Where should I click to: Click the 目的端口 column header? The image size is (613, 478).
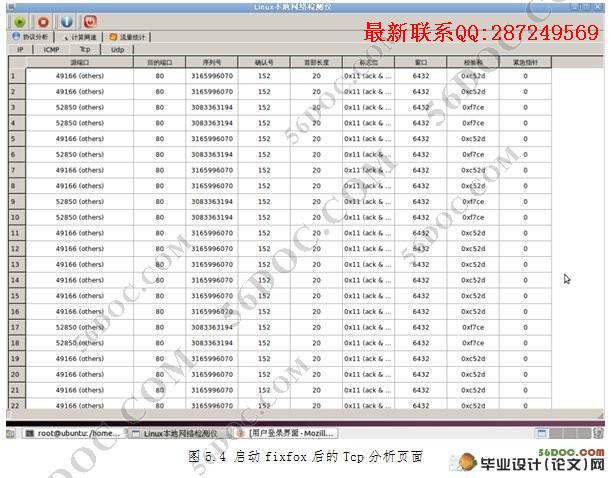pos(160,62)
